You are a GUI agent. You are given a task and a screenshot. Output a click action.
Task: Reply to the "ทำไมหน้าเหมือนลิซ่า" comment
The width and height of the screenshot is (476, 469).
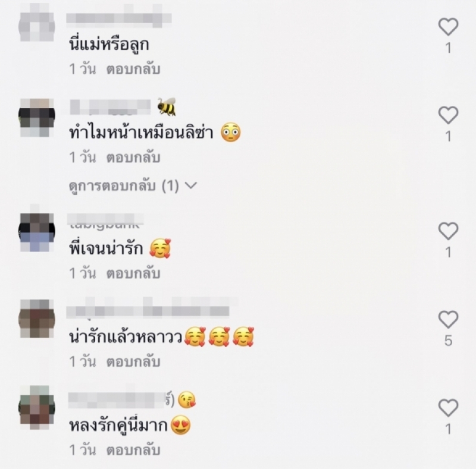click(133, 158)
